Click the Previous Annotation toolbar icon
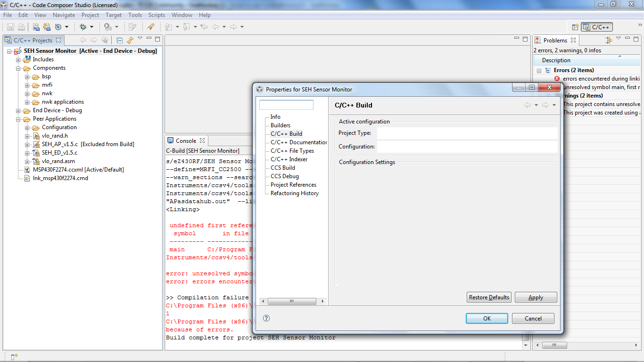The height and width of the screenshot is (362, 644). (186, 27)
